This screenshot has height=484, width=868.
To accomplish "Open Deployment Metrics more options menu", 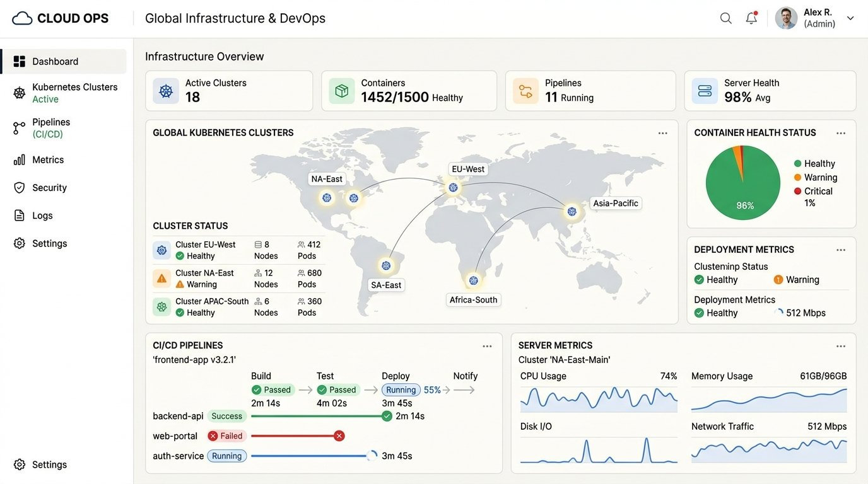I will pos(841,250).
